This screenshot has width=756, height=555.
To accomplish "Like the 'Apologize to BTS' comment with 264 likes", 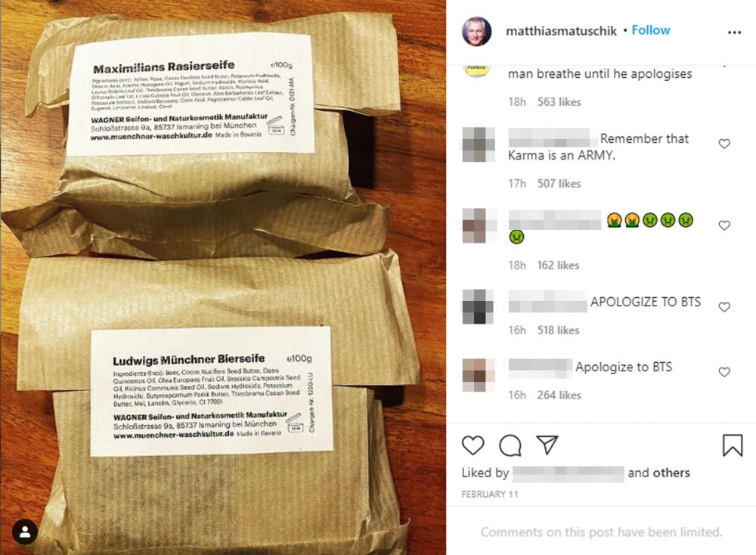I will pyautogui.click(x=724, y=372).
